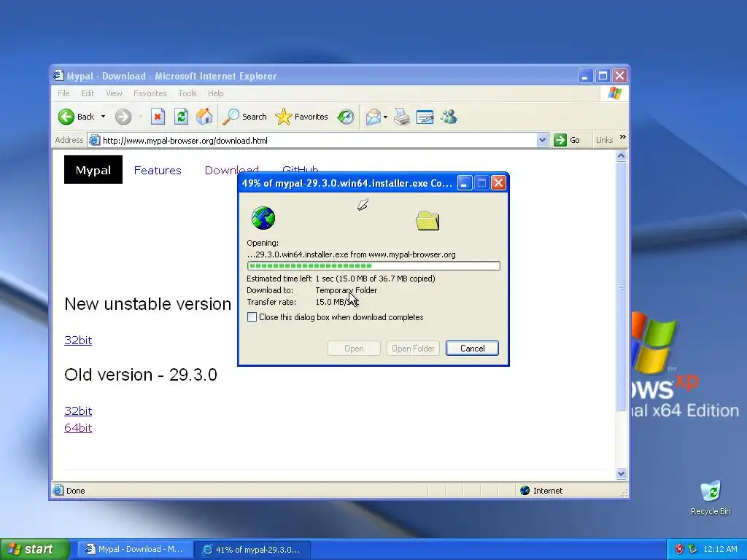This screenshot has width=747, height=560.
Task: Minimize the download dialog window
Action: click(x=465, y=183)
